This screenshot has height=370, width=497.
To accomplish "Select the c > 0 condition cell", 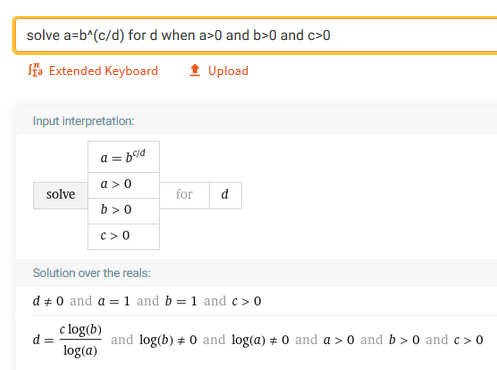I will (x=123, y=237).
